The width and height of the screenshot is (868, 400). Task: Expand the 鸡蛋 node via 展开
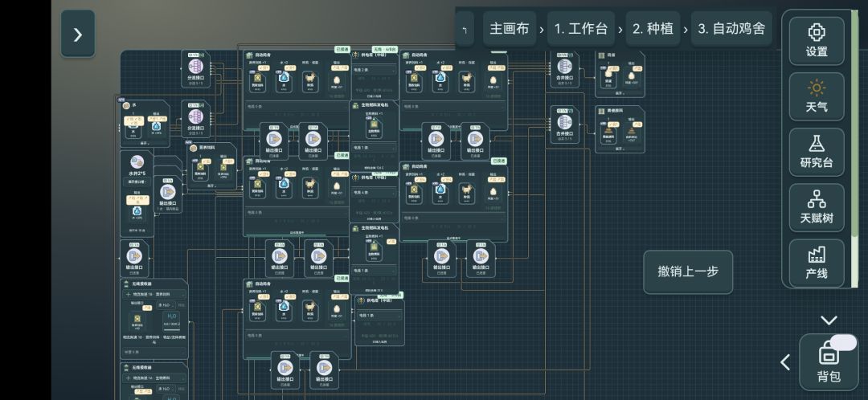619,93
